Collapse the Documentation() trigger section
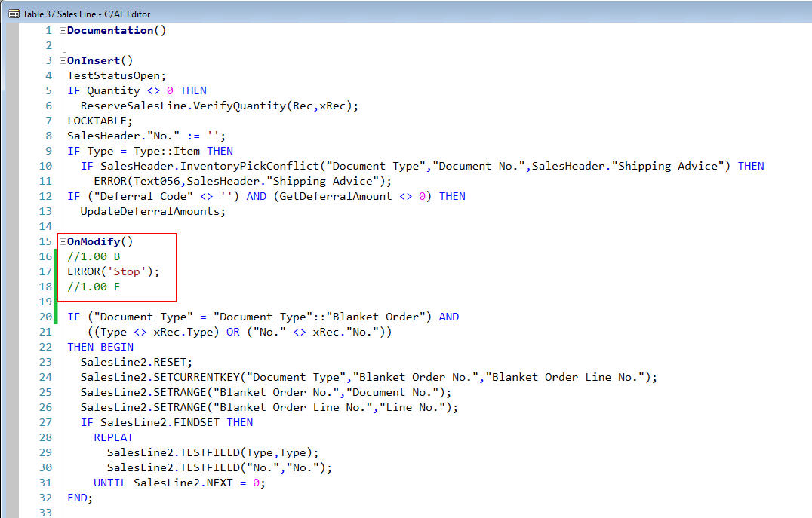 (x=63, y=30)
